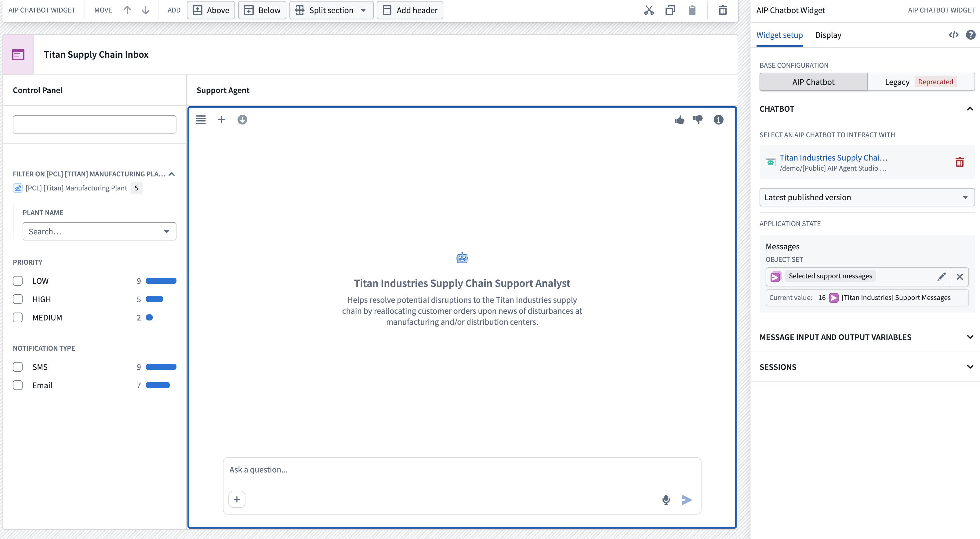Viewport: 980px width, 539px height.
Task: Open the Titan Industries Supply Chain link
Action: click(x=833, y=157)
